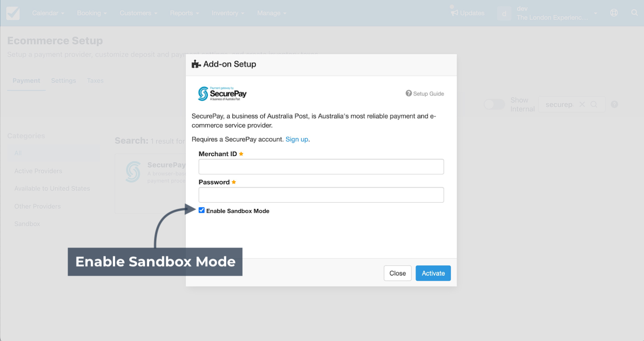Select the Sandbox category
The height and width of the screenshot is (341, 644).
pyautogui.click(x=27, y=224)
